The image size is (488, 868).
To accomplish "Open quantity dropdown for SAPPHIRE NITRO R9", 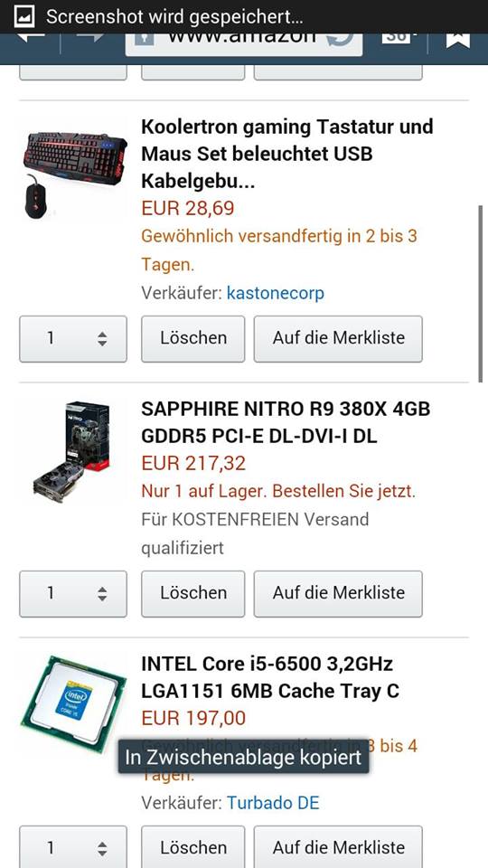I will pos(73,594).
